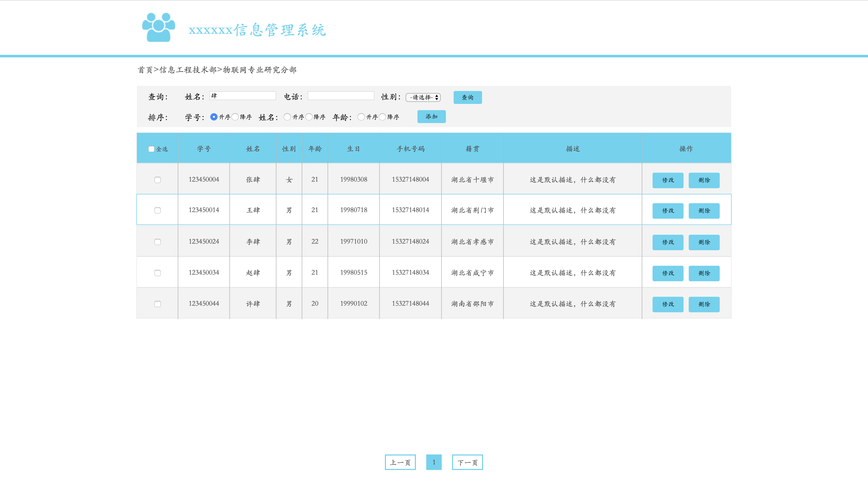Click the 性别 column header
This screenshot has width=868, height=486.
pyautogui.click(x=289, y=149)
